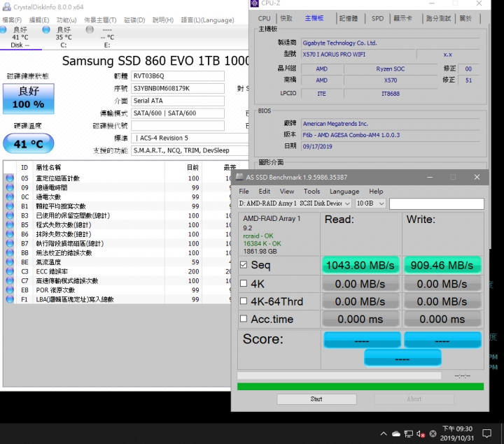This screenshot has width=504, height=444.
Task: Click the status orb for attribute BE
Action: point(10,262)
